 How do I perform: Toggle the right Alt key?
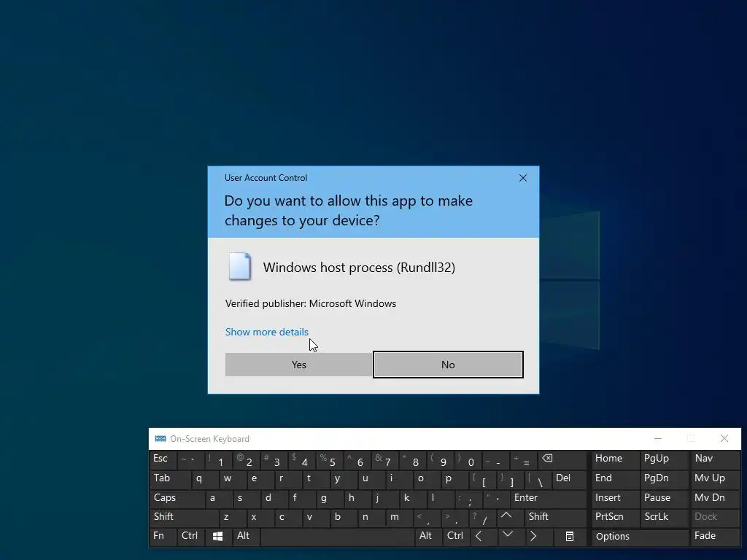[427, 537]
